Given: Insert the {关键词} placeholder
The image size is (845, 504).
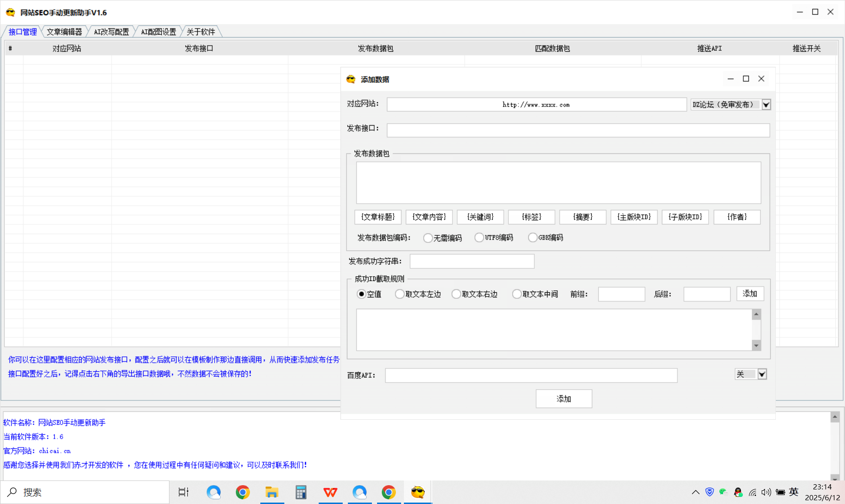Looking at the screenshot, I should 481,217.
